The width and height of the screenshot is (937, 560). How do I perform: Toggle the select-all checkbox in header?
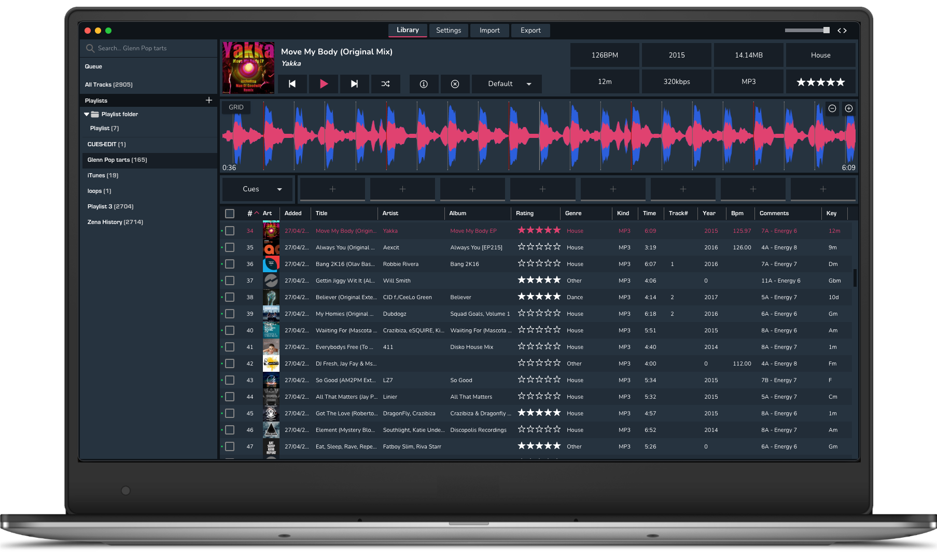coord(230,213)
